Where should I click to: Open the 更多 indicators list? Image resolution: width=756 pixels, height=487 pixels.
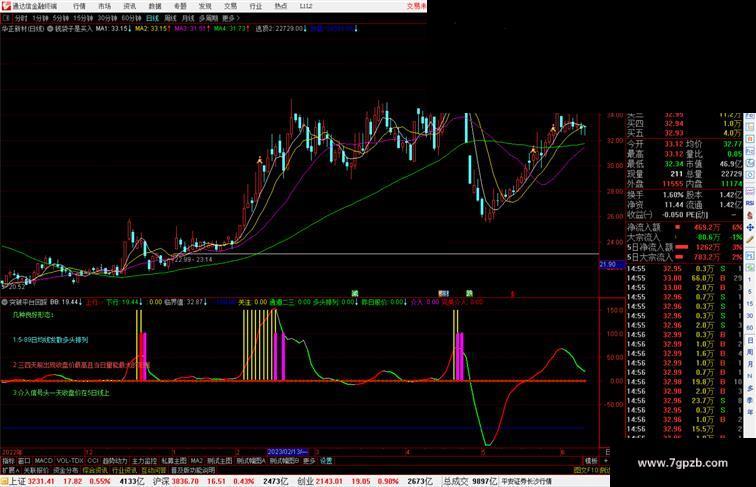309,461
